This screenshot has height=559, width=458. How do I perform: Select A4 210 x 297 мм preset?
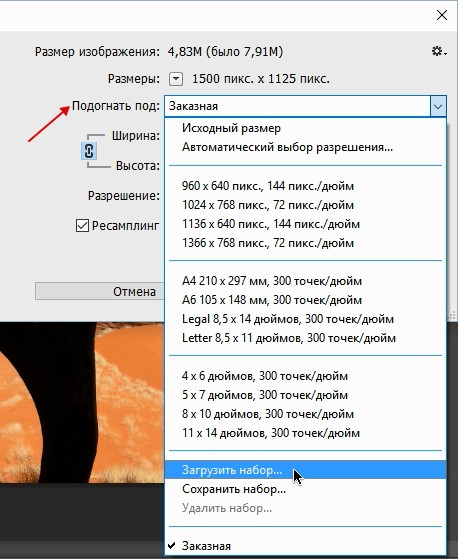click(305, 281)
